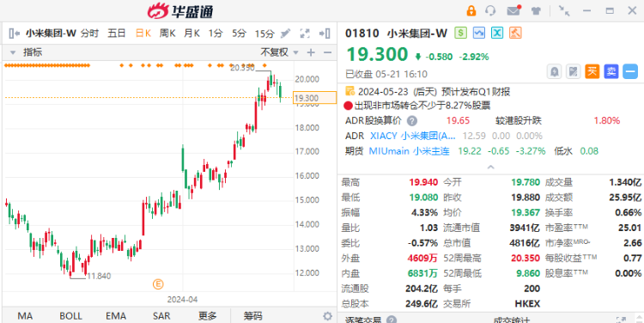Zoom in chart with plus button

coord(311,52)
